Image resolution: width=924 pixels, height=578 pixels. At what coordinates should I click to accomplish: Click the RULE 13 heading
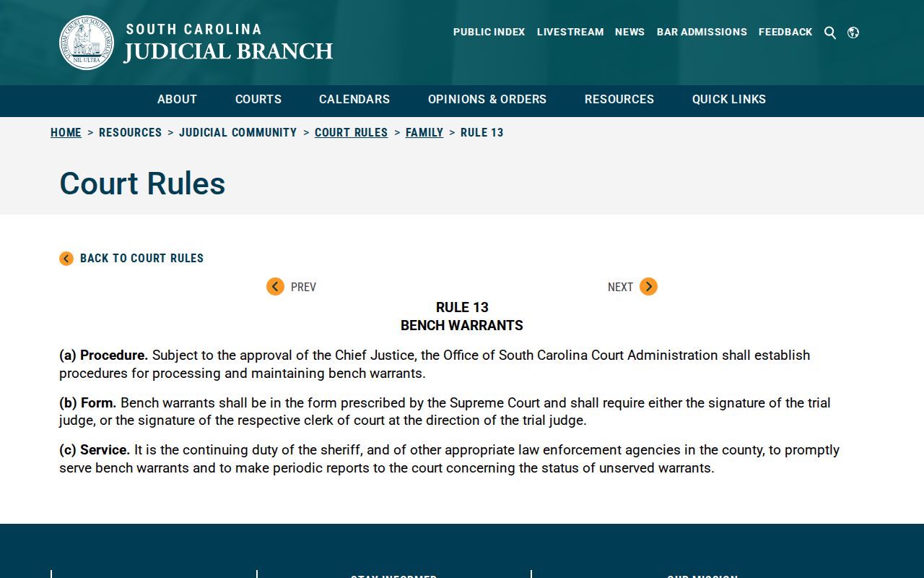click(x=462, y=308)
